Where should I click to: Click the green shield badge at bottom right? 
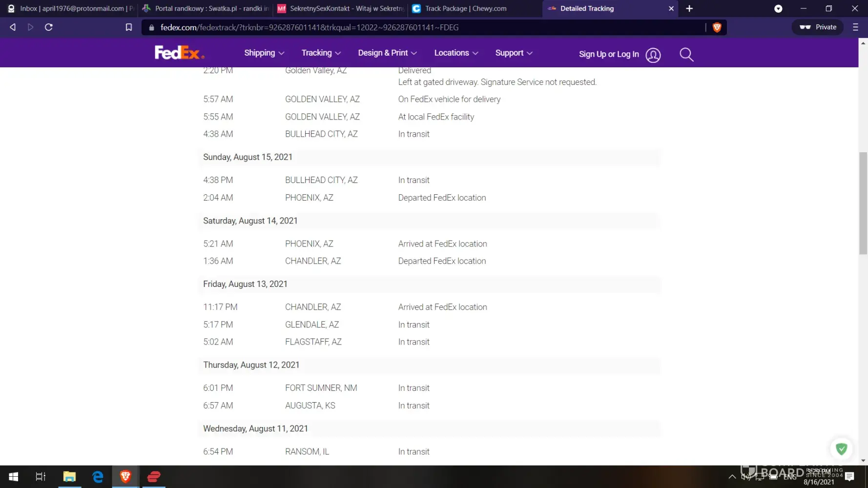[841, 448]
